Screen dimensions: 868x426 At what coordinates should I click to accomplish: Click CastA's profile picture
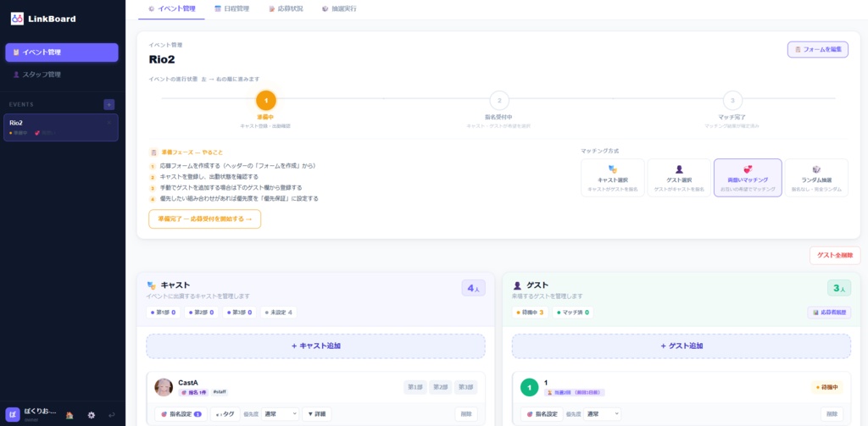tap(164, 387)
